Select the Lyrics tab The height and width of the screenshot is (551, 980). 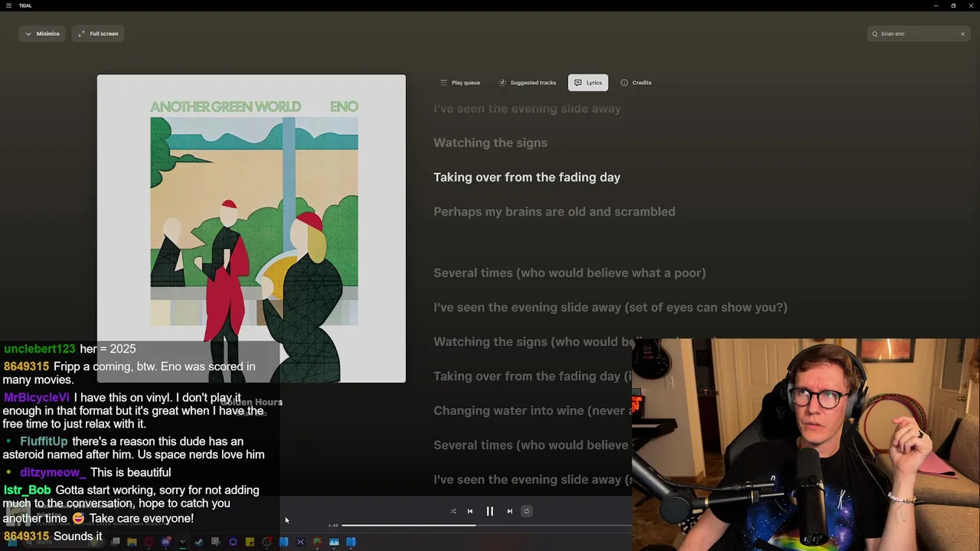(x=588, y=83)
